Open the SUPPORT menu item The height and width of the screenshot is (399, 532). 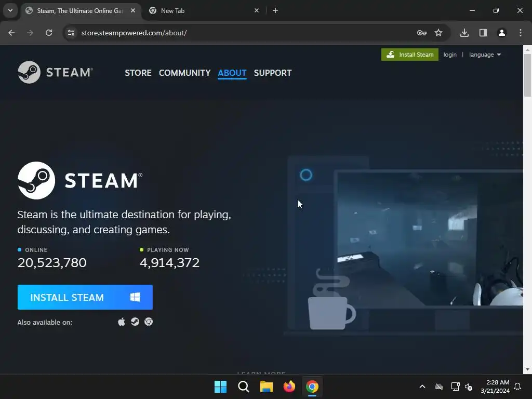click(x=272, y=73)
